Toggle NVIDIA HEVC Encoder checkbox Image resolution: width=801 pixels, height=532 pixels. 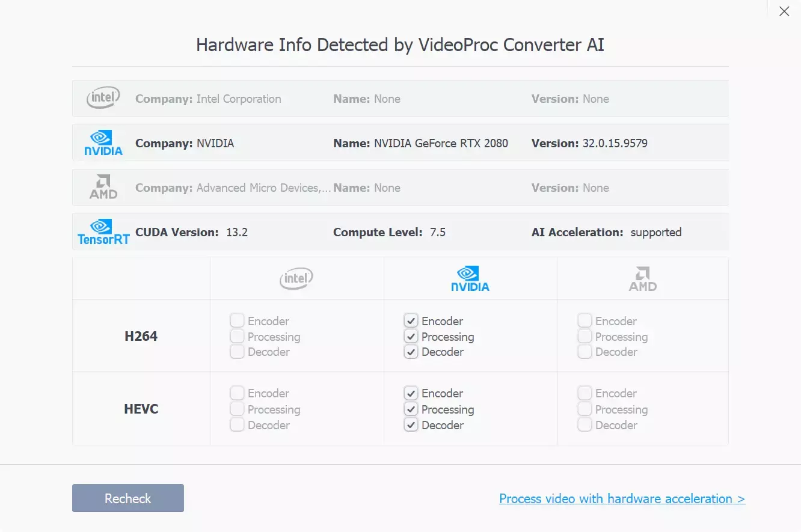tap(411, 393)
